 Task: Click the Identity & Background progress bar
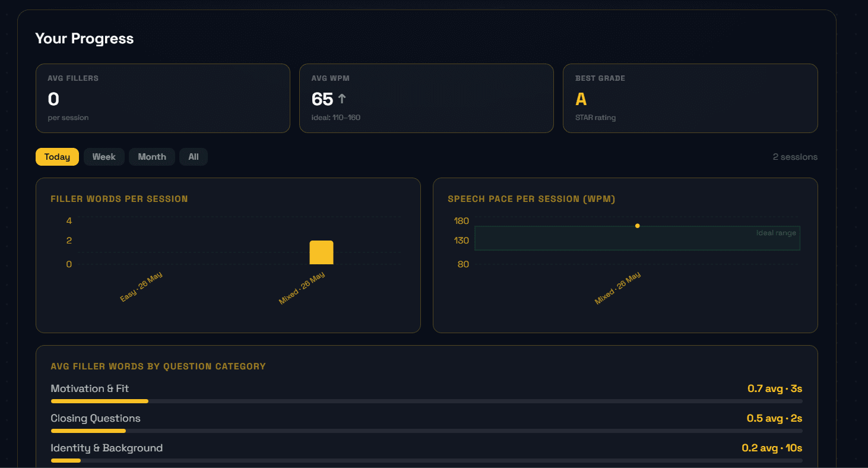click(x=426, y=461)
